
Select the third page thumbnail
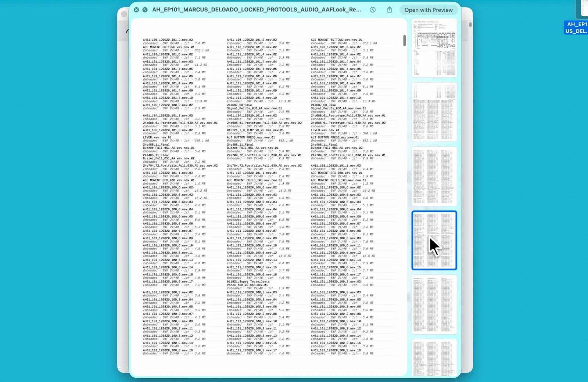[x=434, y=176]
